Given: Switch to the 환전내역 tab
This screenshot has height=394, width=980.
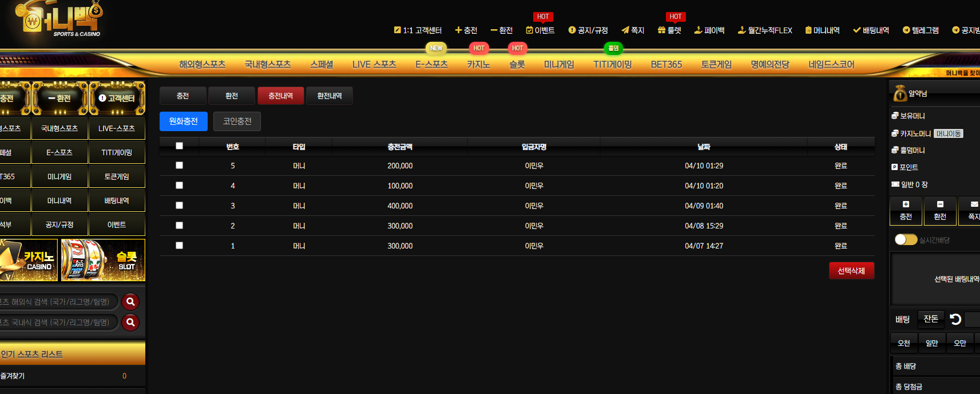Looking at the screenshot, I should tap(330, 96).
